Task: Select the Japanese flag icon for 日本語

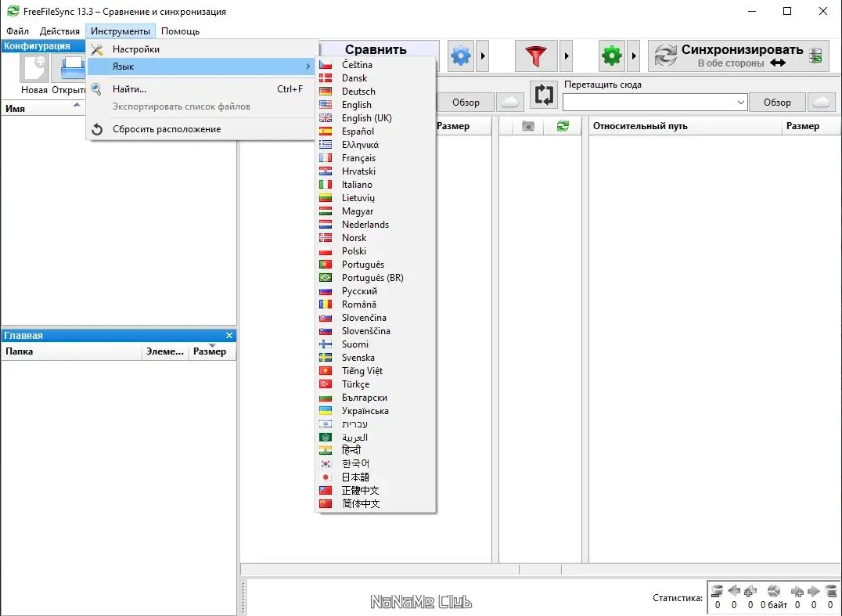Action: click(326, 477)
